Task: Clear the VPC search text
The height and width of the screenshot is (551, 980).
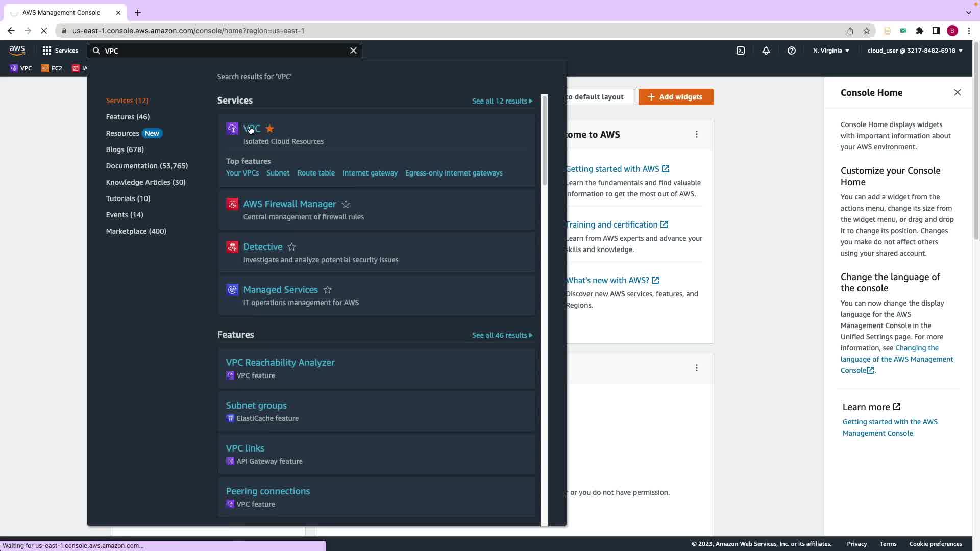Action: tap(353, 51)
